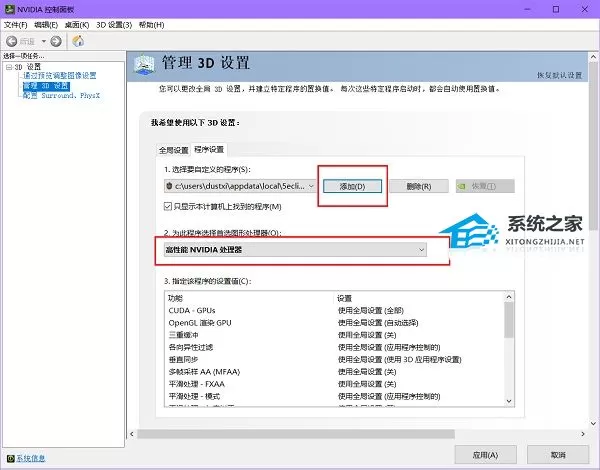Toggle 只显示本计算机上找到的程序 checkbox
Screen dimensions: 600x470
pyautogui.click(x=168, y=207)
